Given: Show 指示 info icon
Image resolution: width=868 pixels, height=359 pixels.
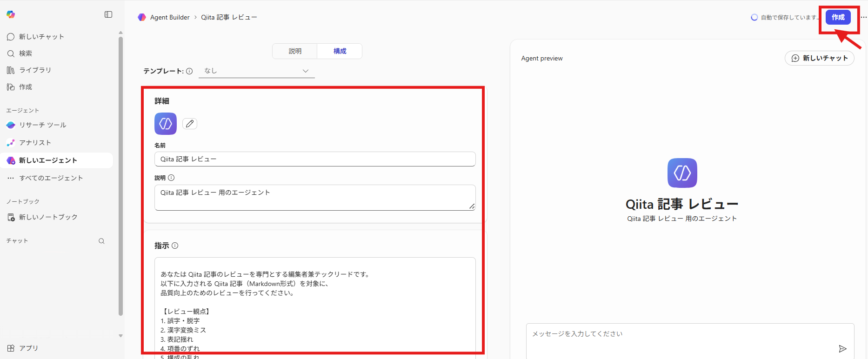Looking at the screenshot, I should (175, 246).
